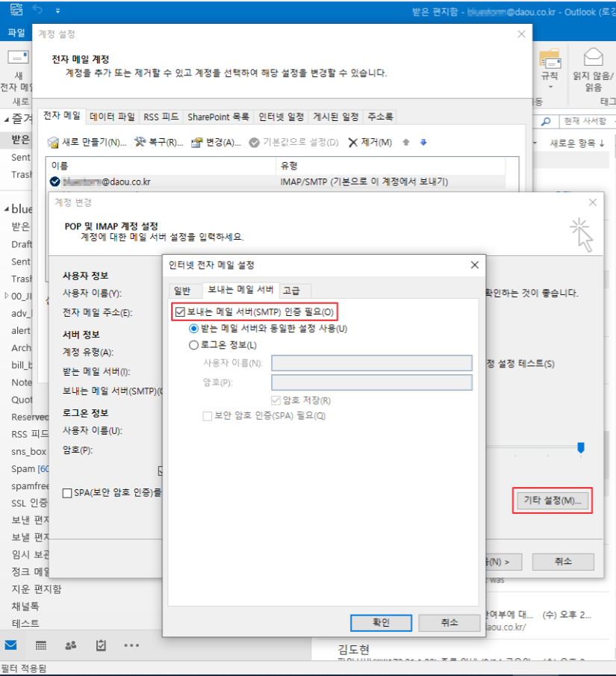The height and width of the screenshot is (676, 616).
Task: Open the 채널톡 folder
Action: [x=25, y=606]
